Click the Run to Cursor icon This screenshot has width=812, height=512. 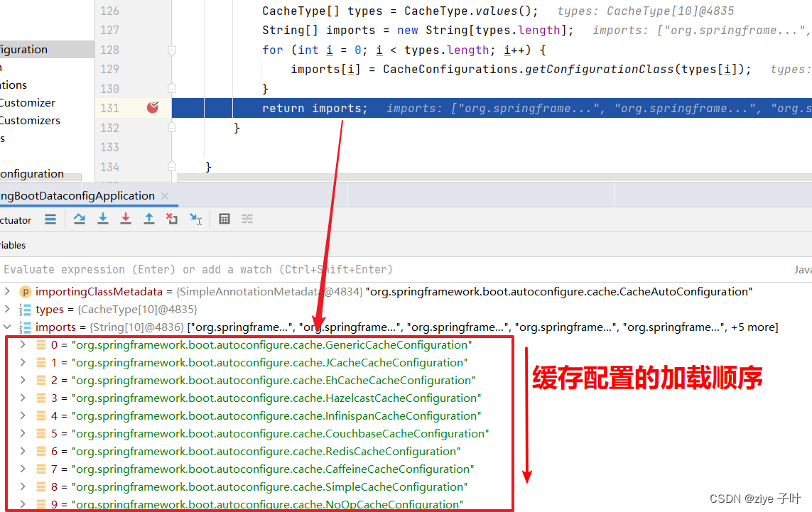point(196,219)
